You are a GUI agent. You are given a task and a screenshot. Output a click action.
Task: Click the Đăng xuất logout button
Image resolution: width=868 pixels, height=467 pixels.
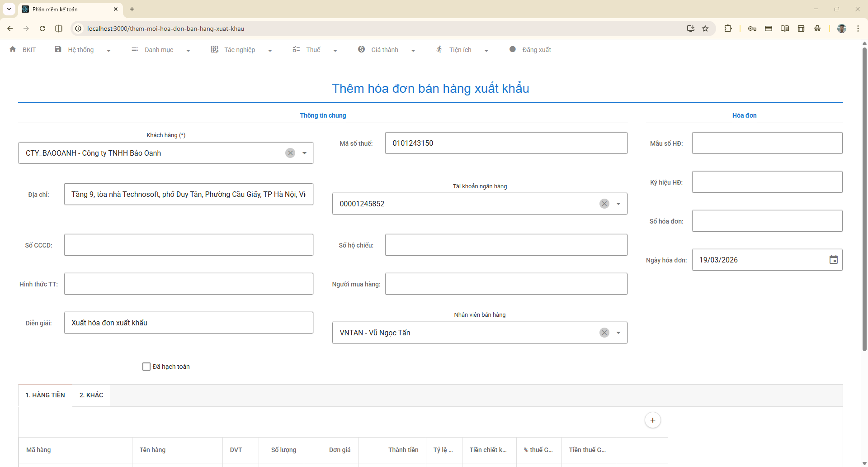536,50
